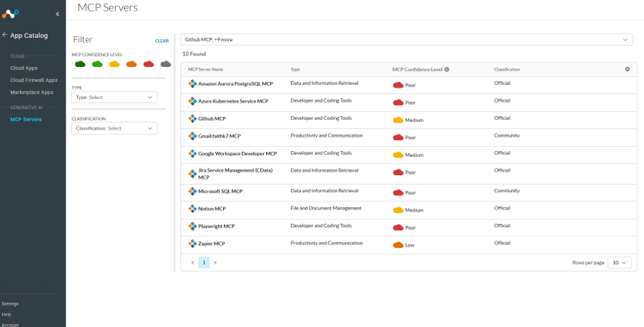The width and height of the screenshot is (644, 327).
Task: Filter by gray confidence cloud
Action: tap(166, 64)
